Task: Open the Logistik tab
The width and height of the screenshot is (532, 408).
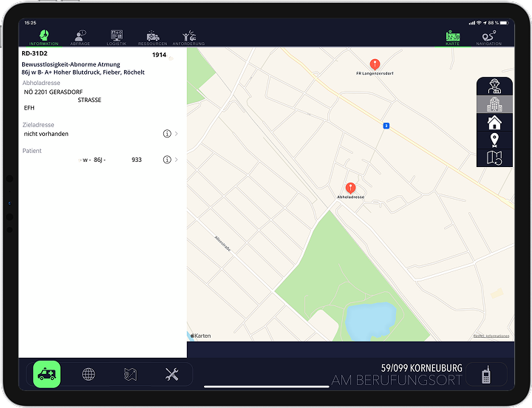Action: tap(117, 37)
